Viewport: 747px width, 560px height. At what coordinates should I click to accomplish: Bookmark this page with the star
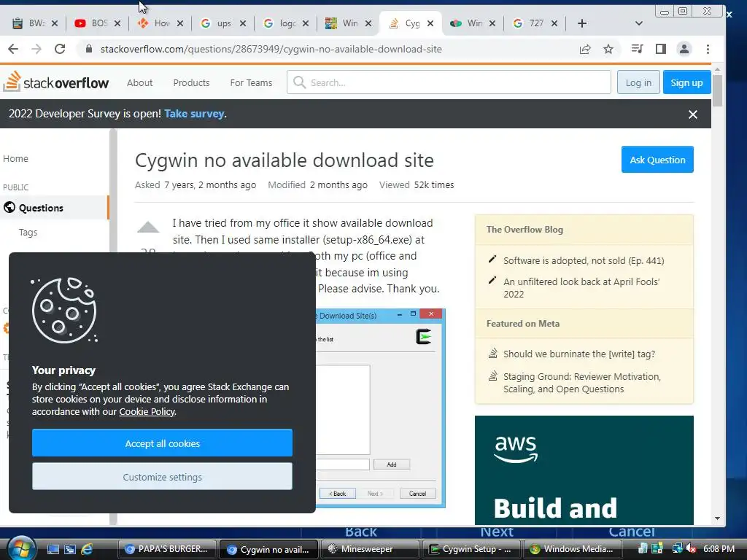608,49
